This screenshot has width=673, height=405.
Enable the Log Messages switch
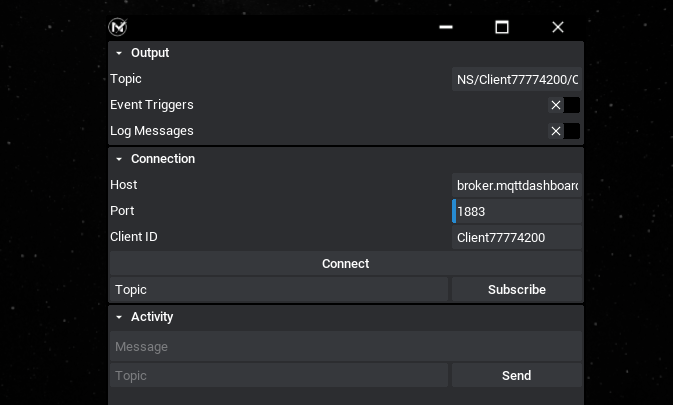[x=564, y=131]
